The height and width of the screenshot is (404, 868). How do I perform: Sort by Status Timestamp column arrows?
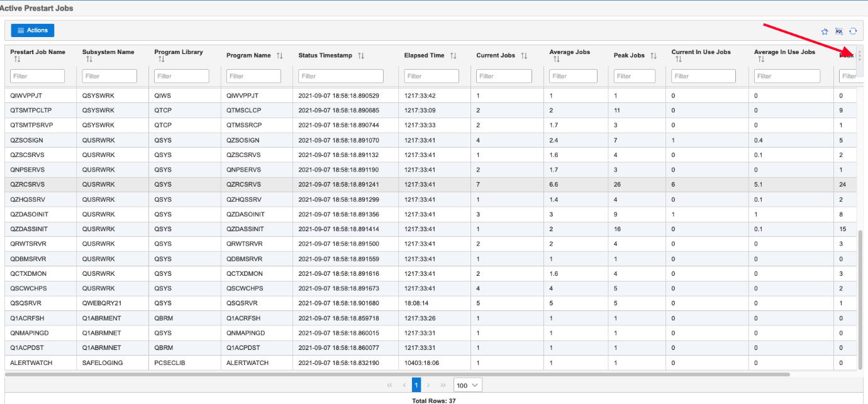[361, 56]
